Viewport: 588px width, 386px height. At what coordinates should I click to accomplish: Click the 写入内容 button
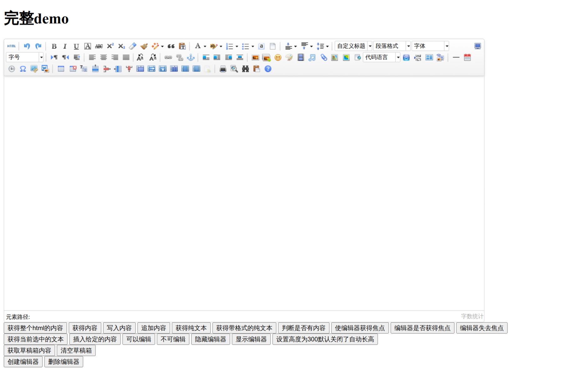tap(119, 328)
